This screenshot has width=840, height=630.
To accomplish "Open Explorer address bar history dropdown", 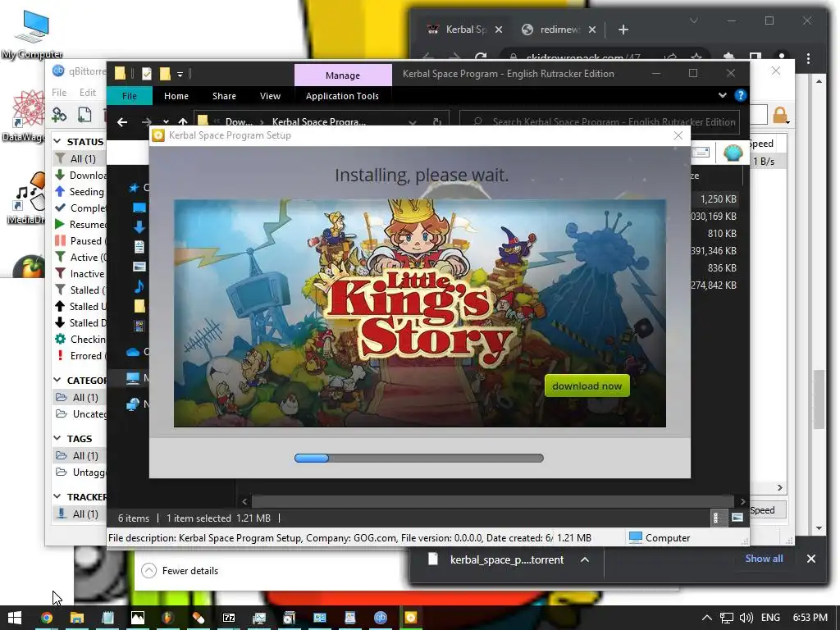I will [413, 122].
